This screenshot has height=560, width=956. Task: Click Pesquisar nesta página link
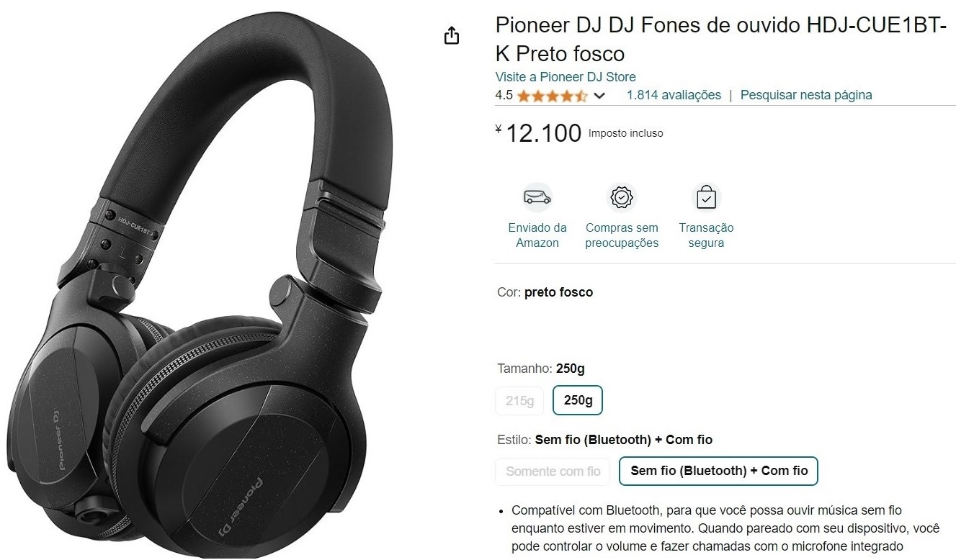806,95
